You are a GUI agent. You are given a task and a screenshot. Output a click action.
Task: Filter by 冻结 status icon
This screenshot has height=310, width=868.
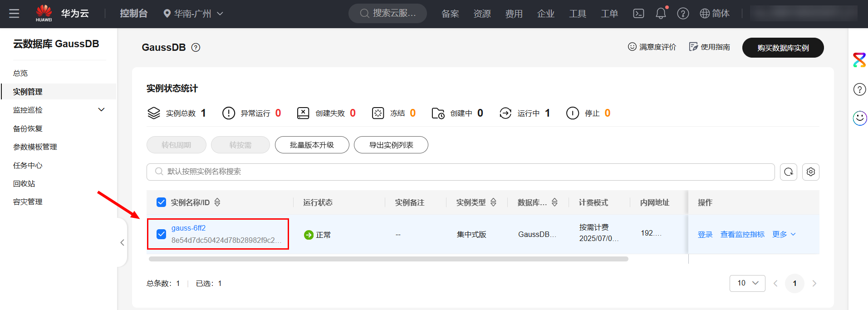[x=378, y=113]
